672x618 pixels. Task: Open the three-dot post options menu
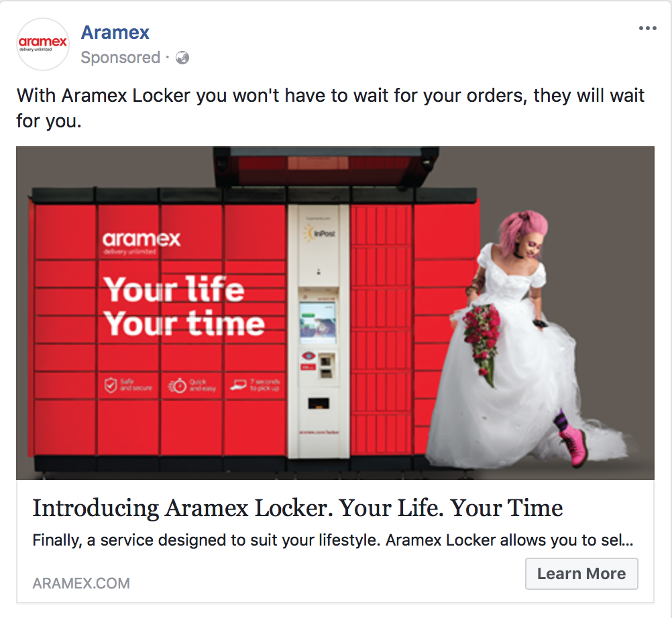click(x=647, y=28)
